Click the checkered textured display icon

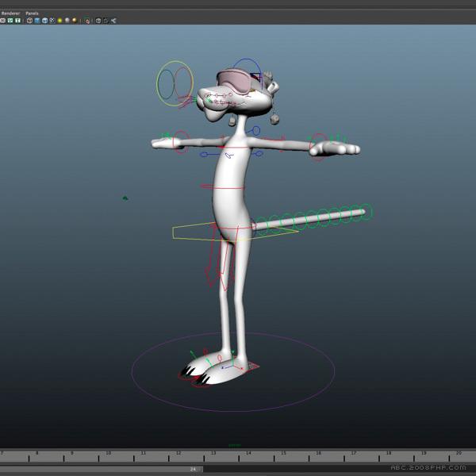coord(52,21)
